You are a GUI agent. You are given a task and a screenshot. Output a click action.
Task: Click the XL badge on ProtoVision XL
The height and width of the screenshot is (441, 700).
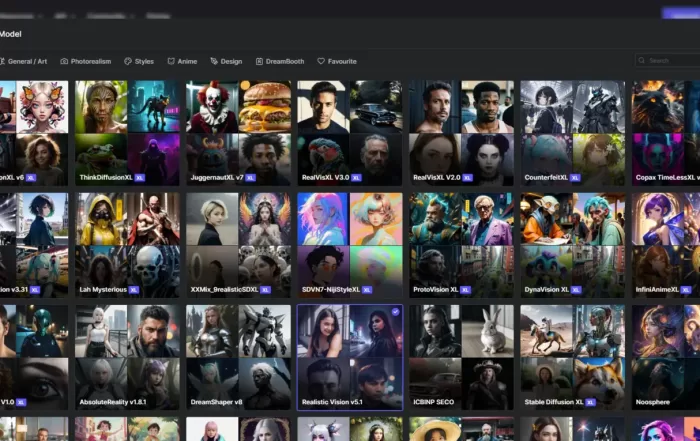(465, 290)
